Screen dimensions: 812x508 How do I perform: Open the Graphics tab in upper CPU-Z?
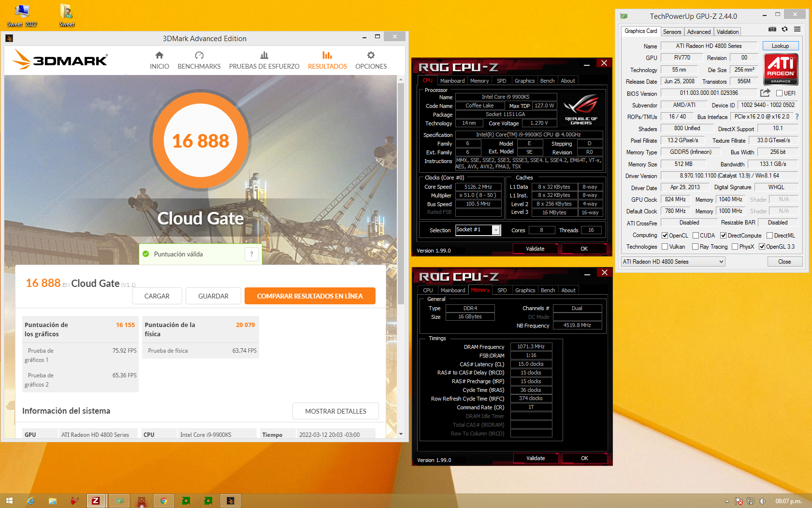pyautogui.click(x=524, y=81)
